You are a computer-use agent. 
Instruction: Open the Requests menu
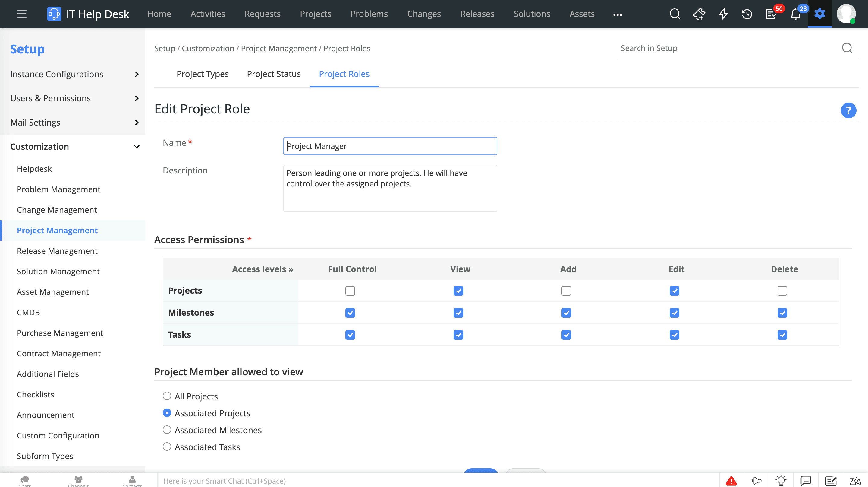[x=262, y=14]
